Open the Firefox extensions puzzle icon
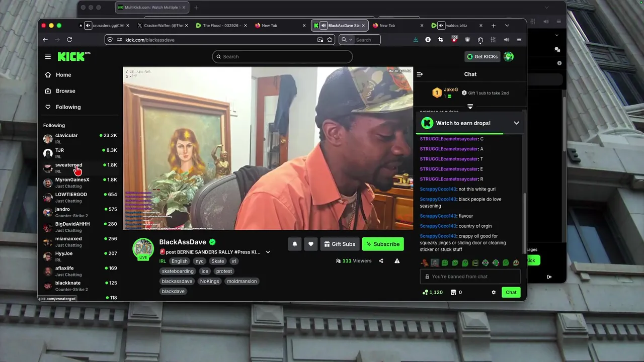The width and height of the screenshot is (644, 362). (x=480, y=40)
